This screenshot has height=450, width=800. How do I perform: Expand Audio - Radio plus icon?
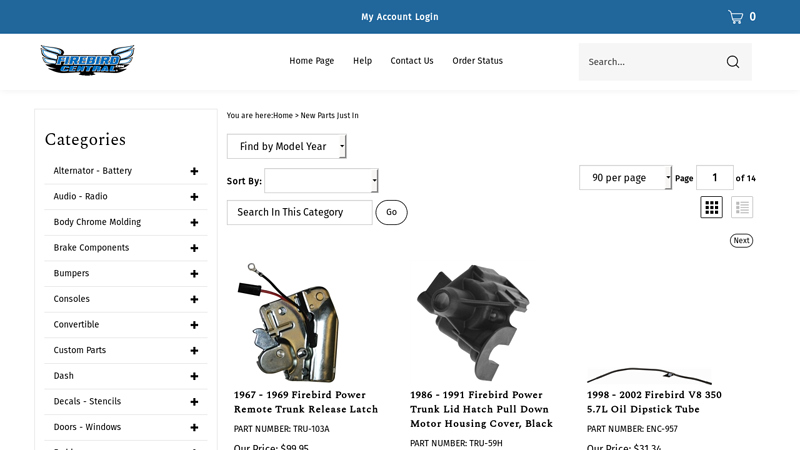[194, 197]
